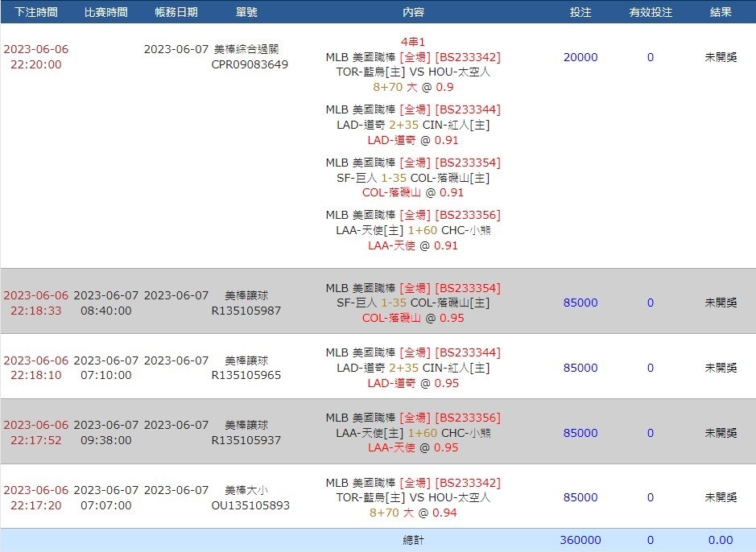Click the 投注 column header
Image resolution: width=756 pixels, height=552 pixels.
(580, 12)
